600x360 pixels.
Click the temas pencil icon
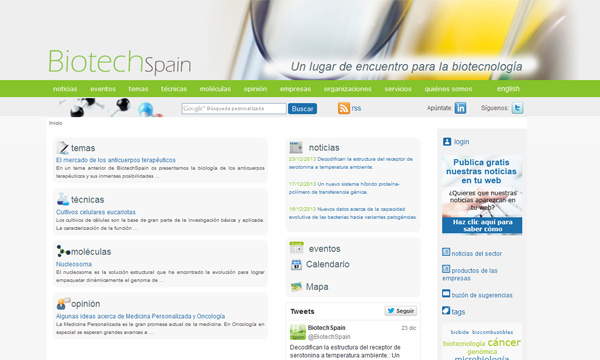(x=62, y=148)
